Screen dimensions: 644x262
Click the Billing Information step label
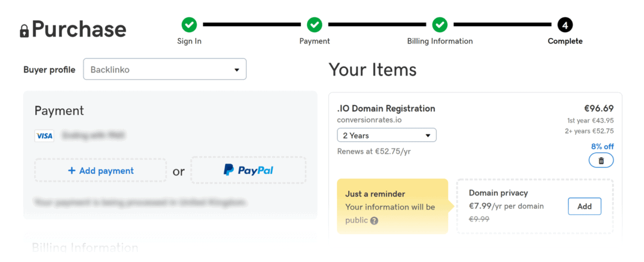pos(440,41)
